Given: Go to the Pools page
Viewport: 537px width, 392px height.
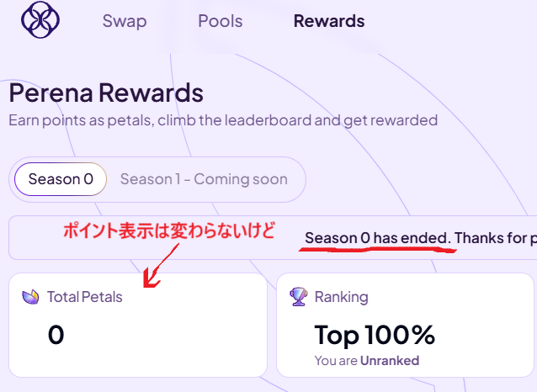Looking at the screenshot, I should pyautogui.click(x=221, y=21).
